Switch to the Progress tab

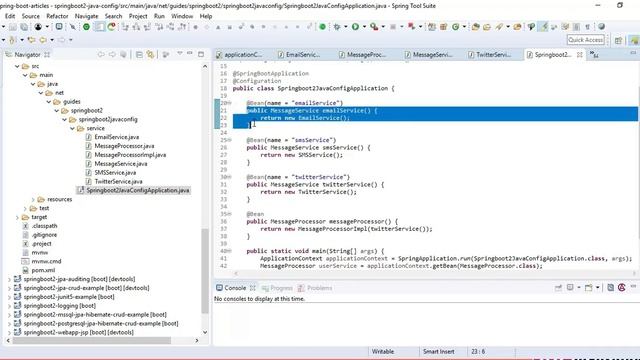277,288
